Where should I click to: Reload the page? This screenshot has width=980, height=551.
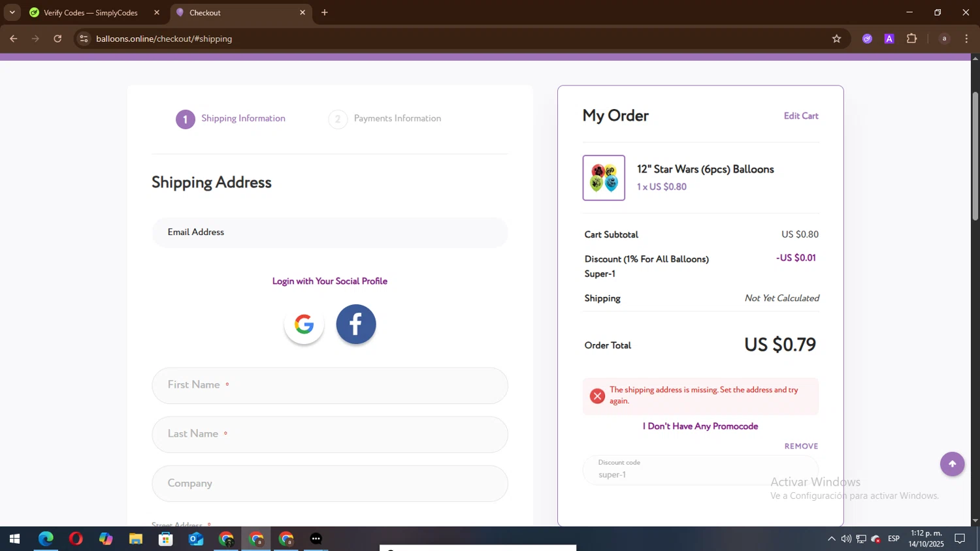pos(57,39)
